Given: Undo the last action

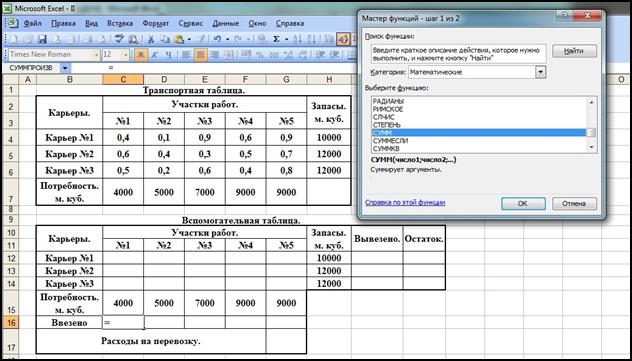Looking at the screenshot, I should coord(218,39).
